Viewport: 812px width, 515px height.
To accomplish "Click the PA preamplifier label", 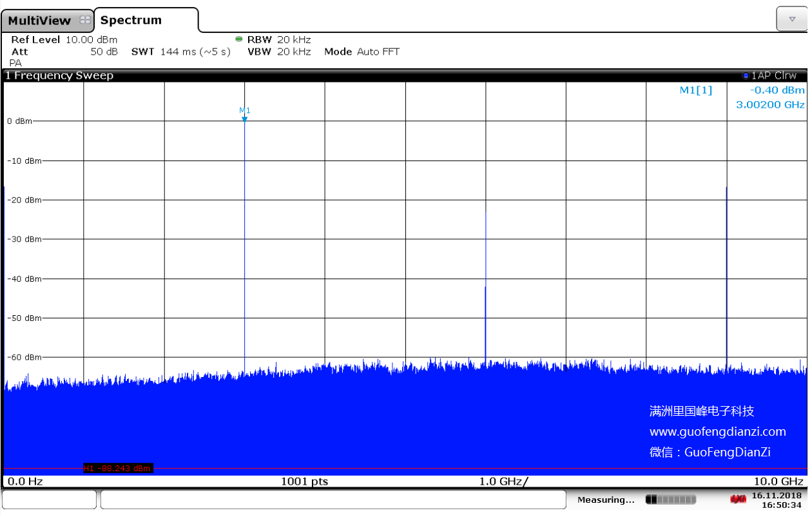I will click(15, 63).
